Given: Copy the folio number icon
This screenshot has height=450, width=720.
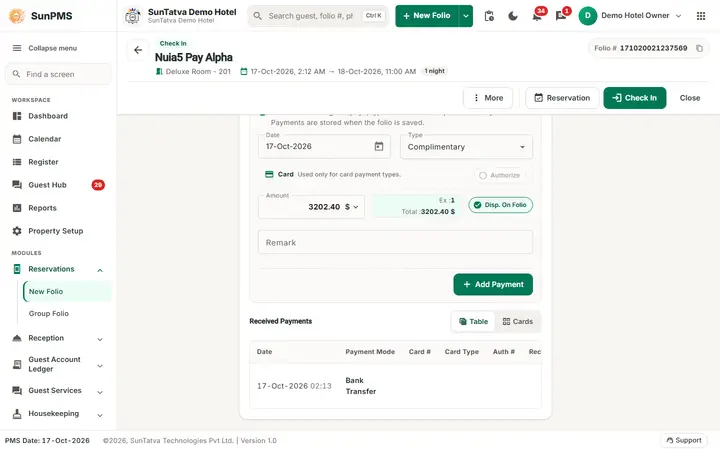Looking at the screenshot, I should [x=699, y=48].
